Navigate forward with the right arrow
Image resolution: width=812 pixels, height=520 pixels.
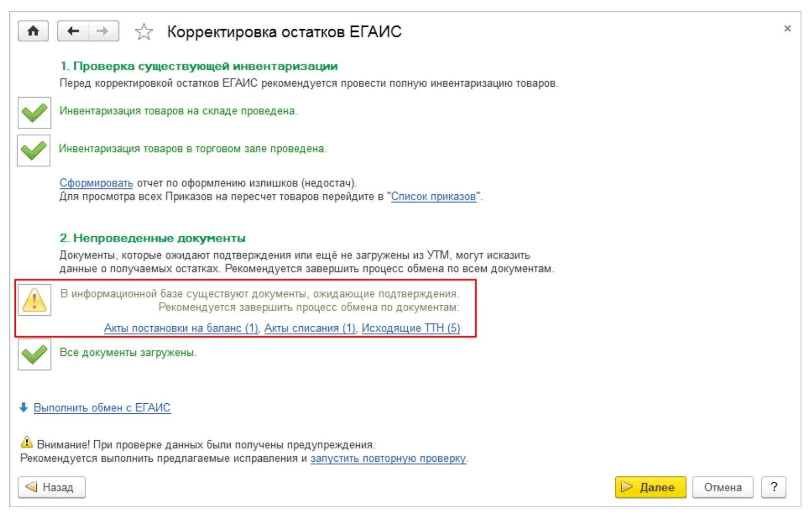(x=103, y=32)
